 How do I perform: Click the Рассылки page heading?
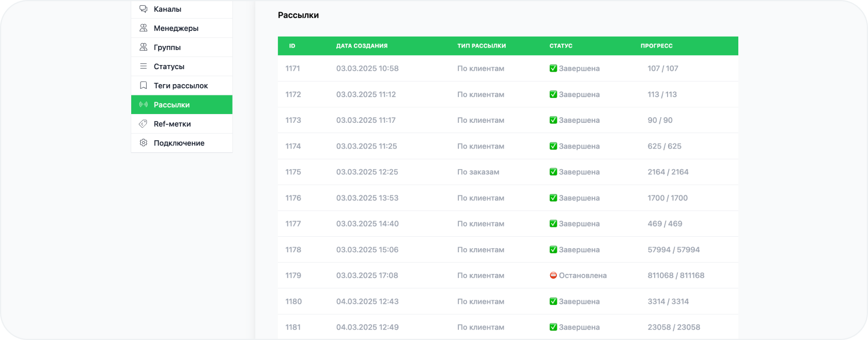(298, 15)
